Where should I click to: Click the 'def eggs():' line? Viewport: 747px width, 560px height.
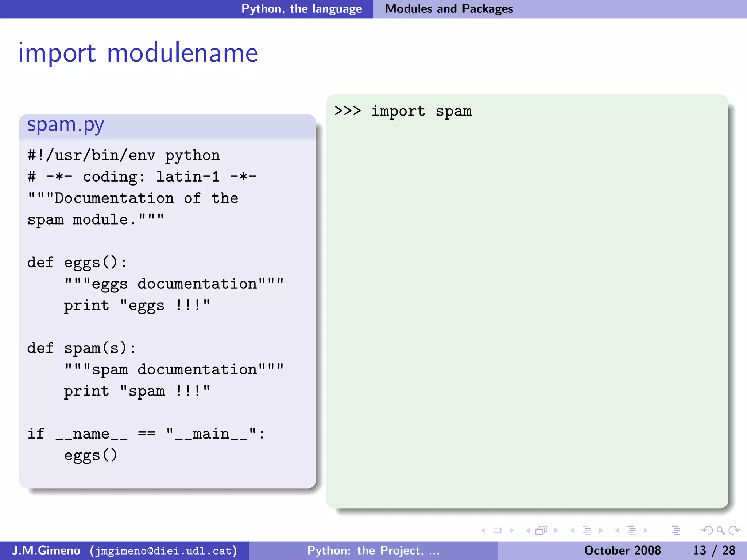pos(77,263)
